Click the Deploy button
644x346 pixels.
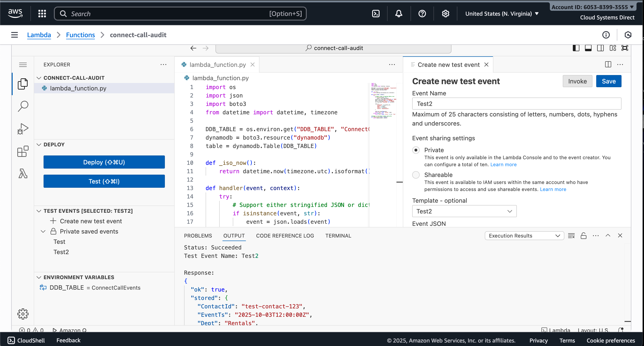pos(104,162)
